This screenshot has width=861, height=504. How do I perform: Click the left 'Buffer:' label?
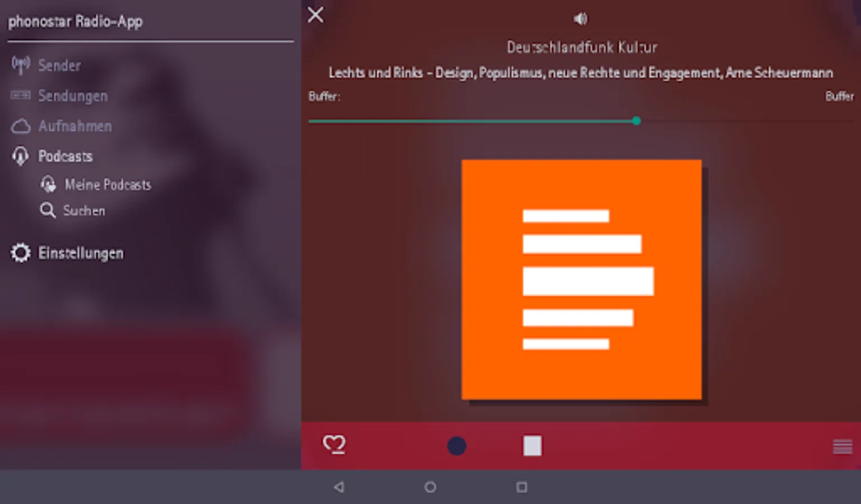[324, 96]
